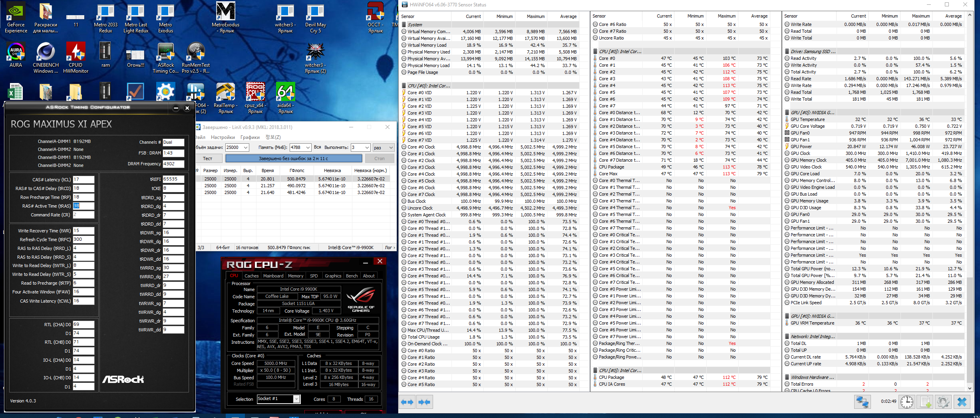The width and height of the screenshot is (980, 418).
Task: Select the Metro Exodus desktop icon
Action: coord(165,18)
